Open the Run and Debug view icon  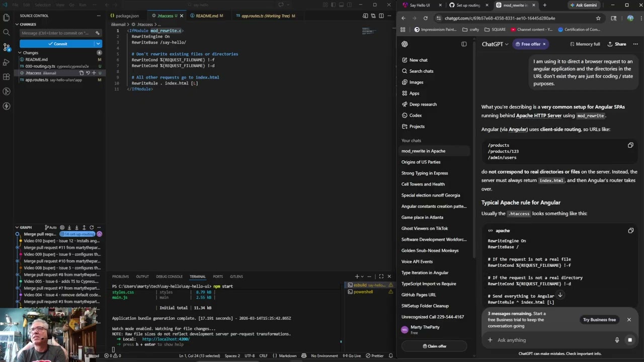(x=7, y=62)
